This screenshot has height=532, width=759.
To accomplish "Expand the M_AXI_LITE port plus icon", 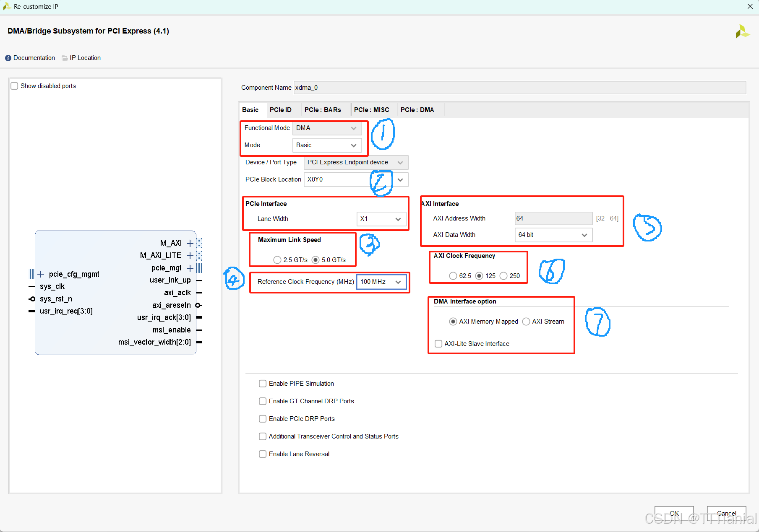I will (x=190, y=255).
